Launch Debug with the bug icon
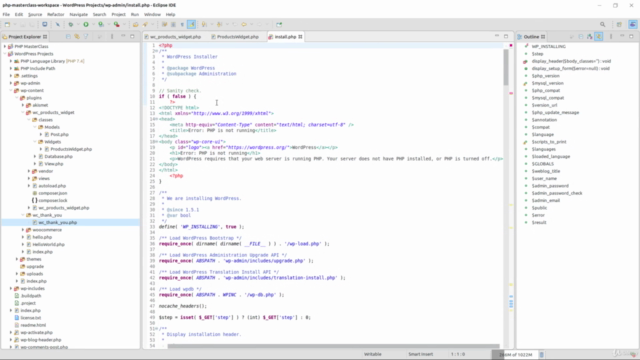Viewport: 640px width, 360px height. [71, 24]
